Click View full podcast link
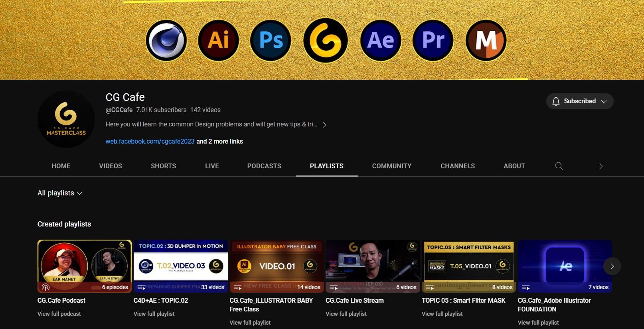This screenshot has height=329, width=644. coord(59,314)
